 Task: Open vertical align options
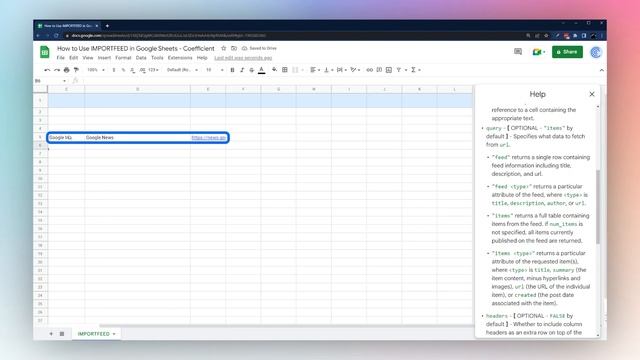[x=328, y=70]
